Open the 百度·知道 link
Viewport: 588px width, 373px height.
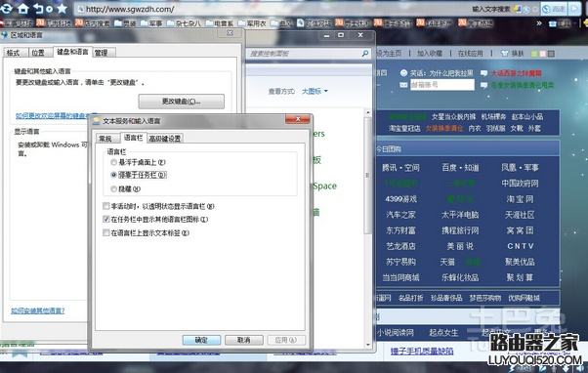460,168
